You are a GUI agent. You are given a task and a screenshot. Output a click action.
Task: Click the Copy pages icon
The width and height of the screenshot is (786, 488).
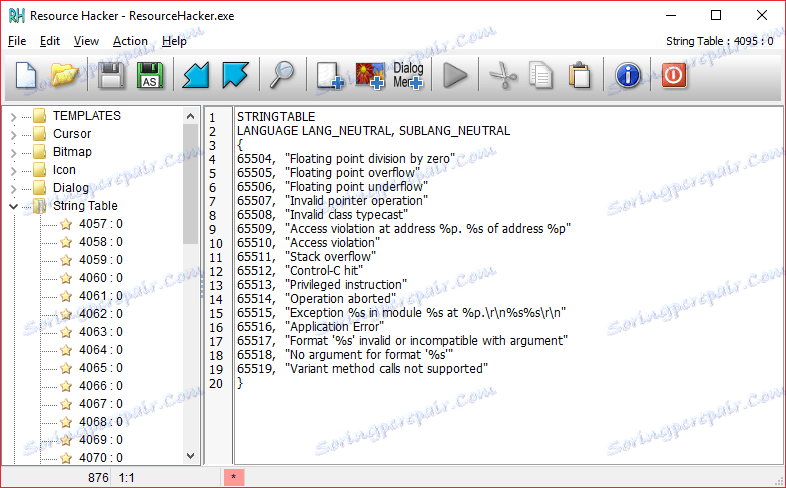541,76
